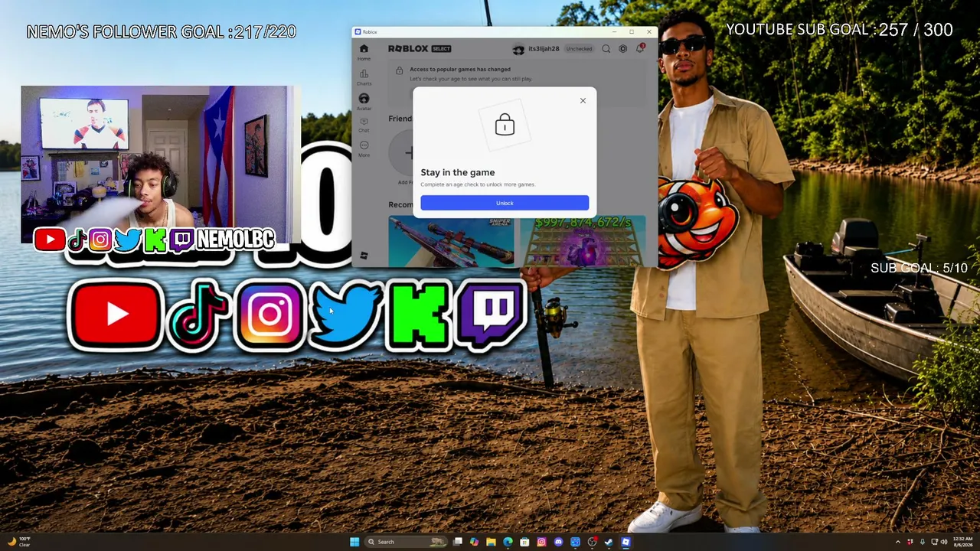The width and height of the screenshot is (980, 551).
Task: Select the "Access to popular games has changed" text
Action: click(x=460, y=69)
